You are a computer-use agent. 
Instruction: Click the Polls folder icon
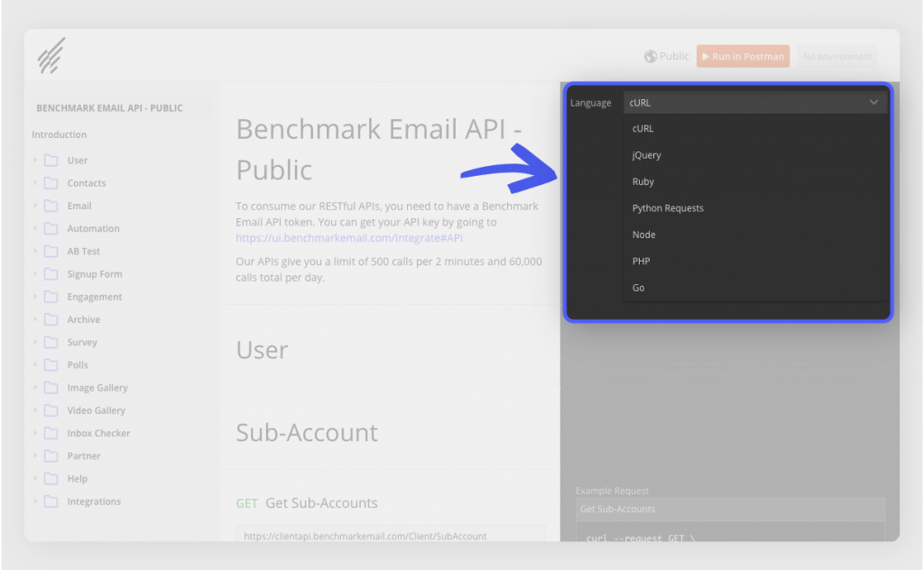51,365
